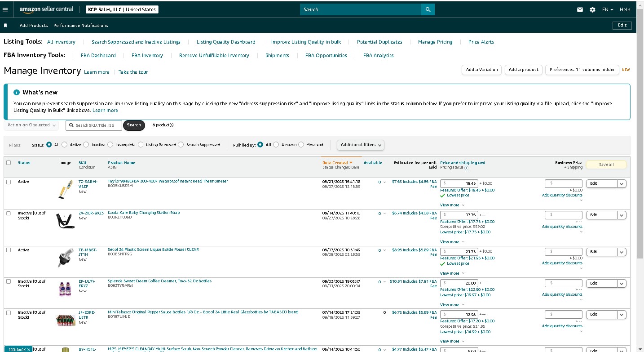
Task: Open Edit dropdown arrow for Mini Tabasco
Action: pyautogui.click(x=622, y=314)
